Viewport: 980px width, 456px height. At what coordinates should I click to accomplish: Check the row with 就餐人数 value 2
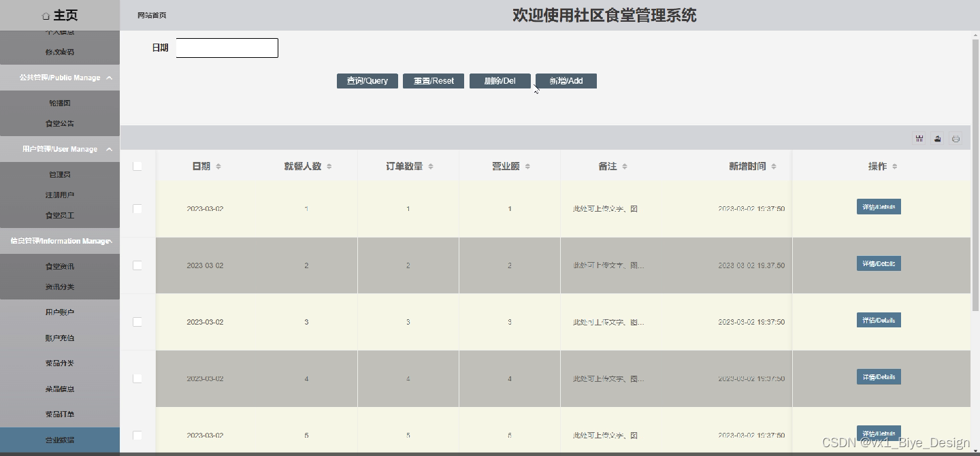pos(137,265)
